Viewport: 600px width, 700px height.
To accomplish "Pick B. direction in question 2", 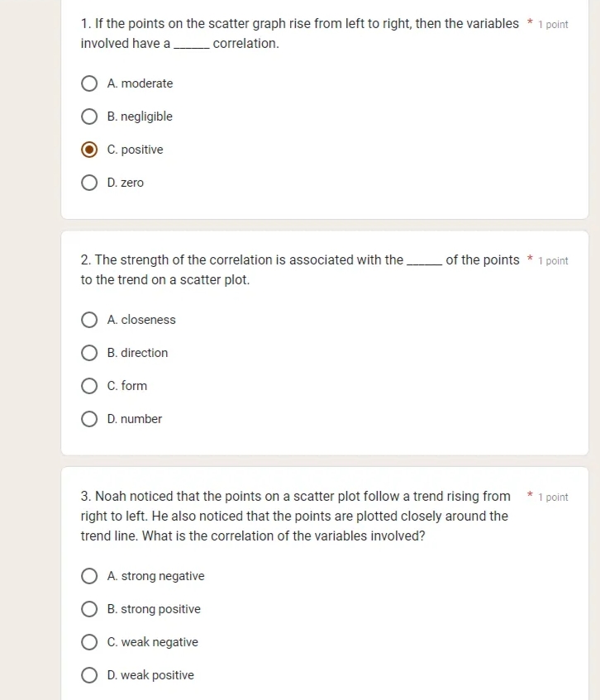I will 89,353.
